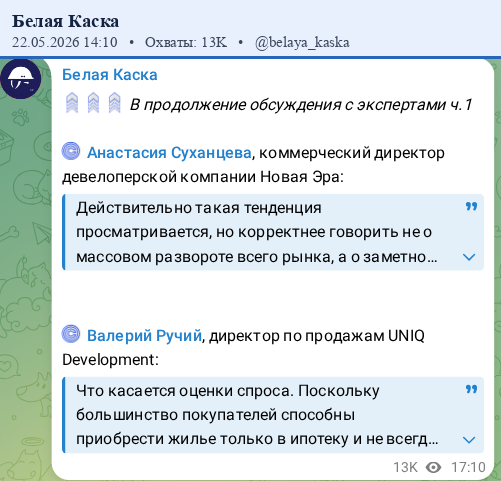The image size is (501, 481).
Task: Click the 17:10 message timestamp
Action: point(468,468)
